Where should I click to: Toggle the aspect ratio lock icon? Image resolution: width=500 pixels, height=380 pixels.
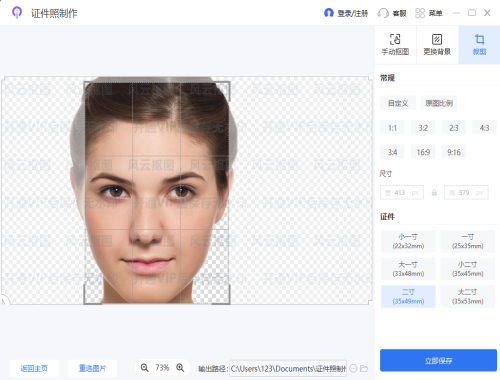click(434, 192)
